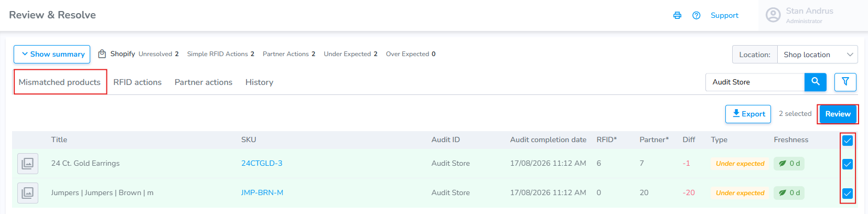Open Stan Andrus account name
Image resolution: width=868 pixels, height=214 pixels.
(809, 11)
